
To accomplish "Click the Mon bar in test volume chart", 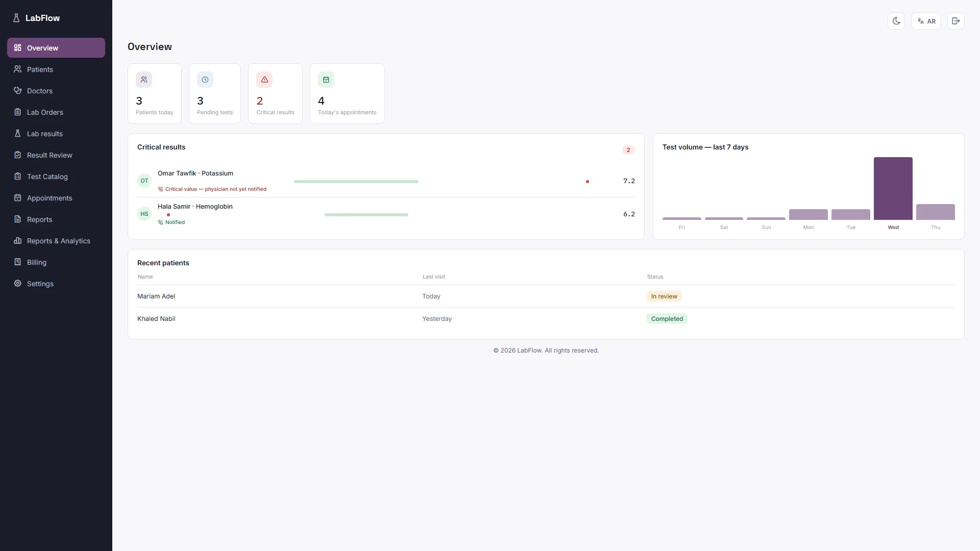I will [808, 214].
